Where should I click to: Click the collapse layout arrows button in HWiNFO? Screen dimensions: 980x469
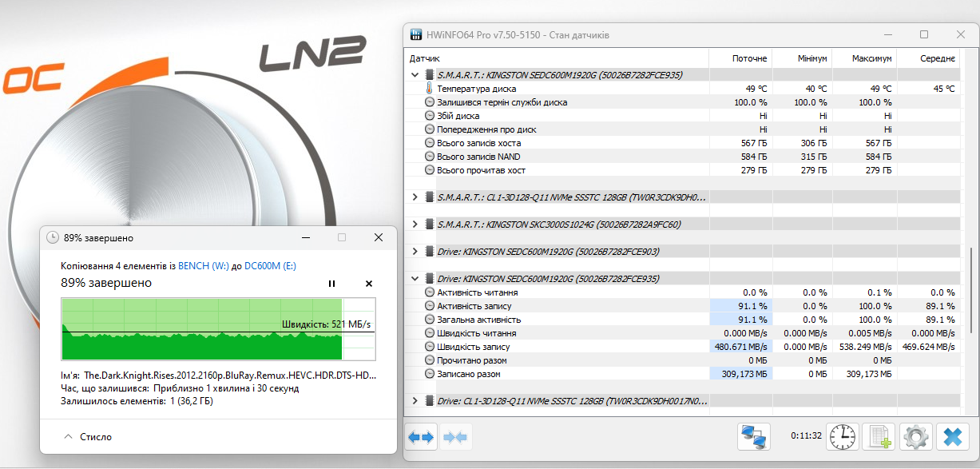454,437
